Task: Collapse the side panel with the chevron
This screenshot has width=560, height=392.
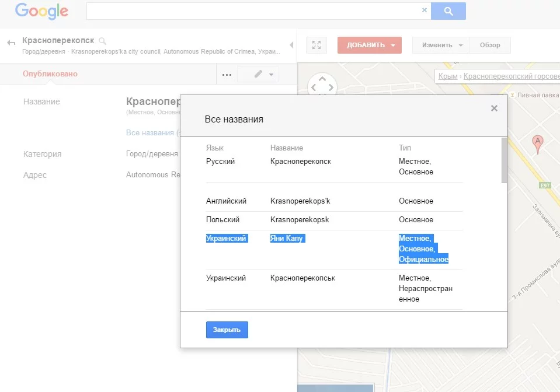Action: pyautogui.click(x=292, y=45)
